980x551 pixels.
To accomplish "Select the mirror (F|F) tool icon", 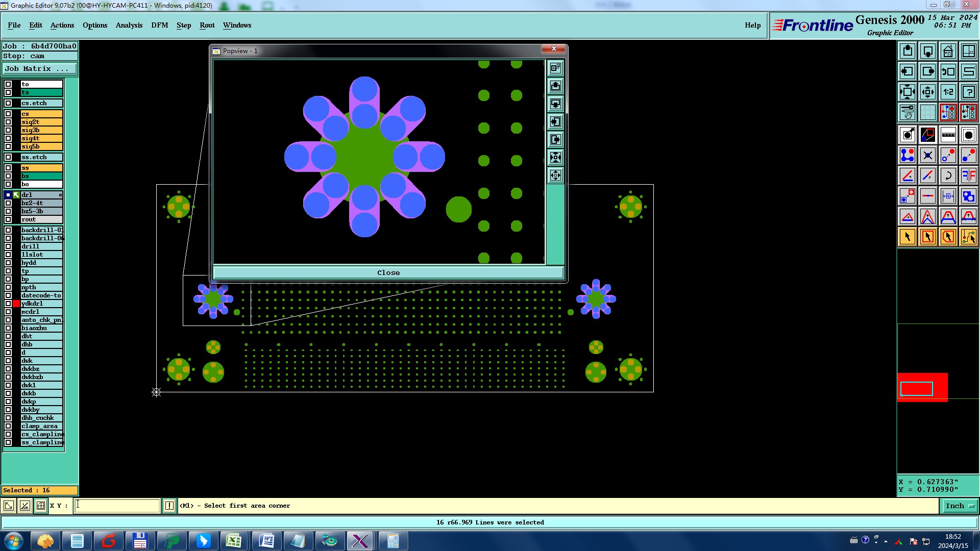I will [969, 176].
